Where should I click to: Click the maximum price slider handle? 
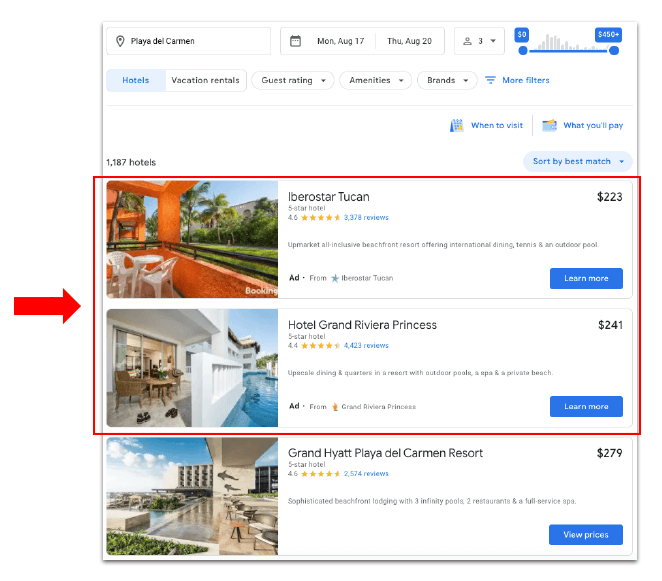coord(614,51)
